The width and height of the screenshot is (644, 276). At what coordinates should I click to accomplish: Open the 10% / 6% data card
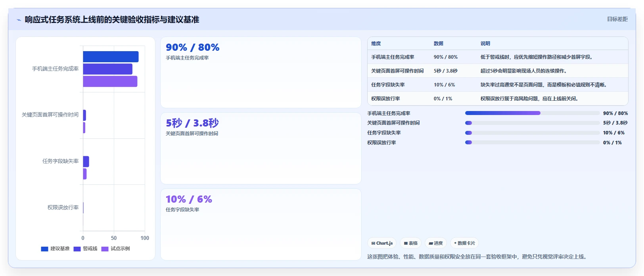pos(261,224)
